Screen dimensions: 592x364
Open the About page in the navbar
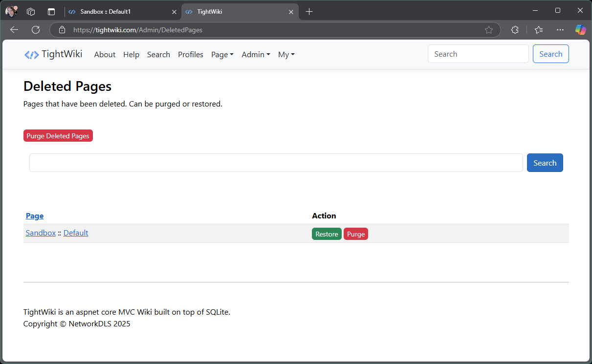pos(105,55)
